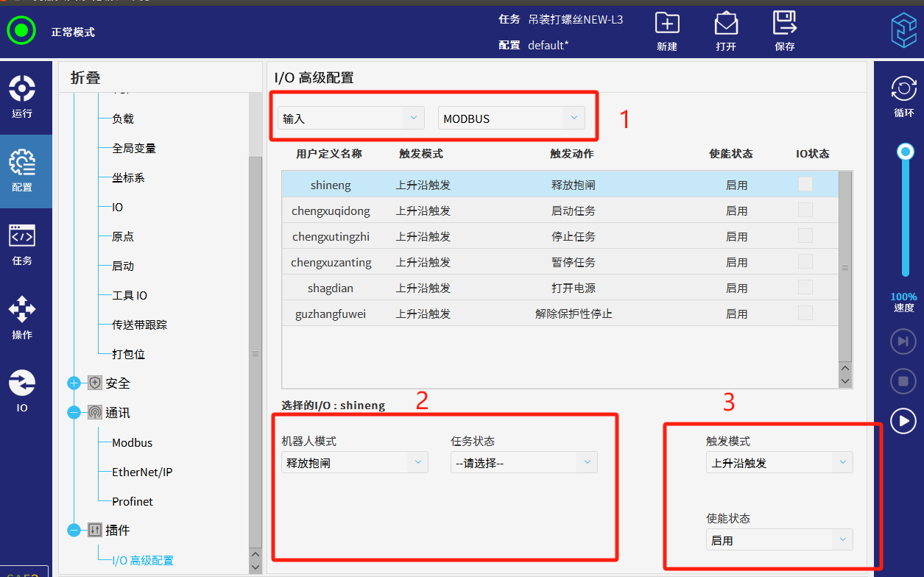This screenshot has height=577, width=924.
Task: Select Modbus in the communication tree
Action: point(133,442)
